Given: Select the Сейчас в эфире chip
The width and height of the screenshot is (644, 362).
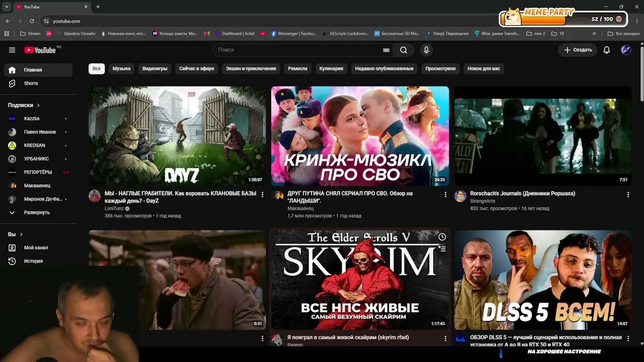Looking at the screenshot, I should pyautogui.click(x=197, y=68).
